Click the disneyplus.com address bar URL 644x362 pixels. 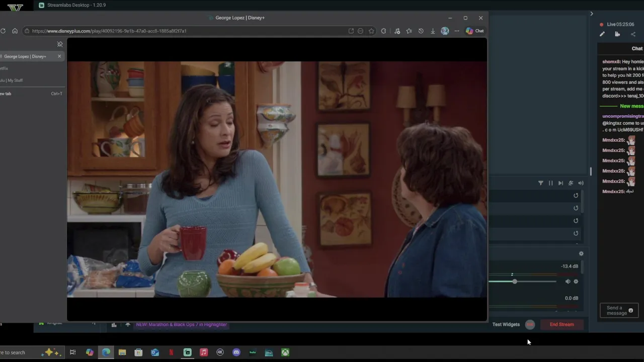(109, 31)
